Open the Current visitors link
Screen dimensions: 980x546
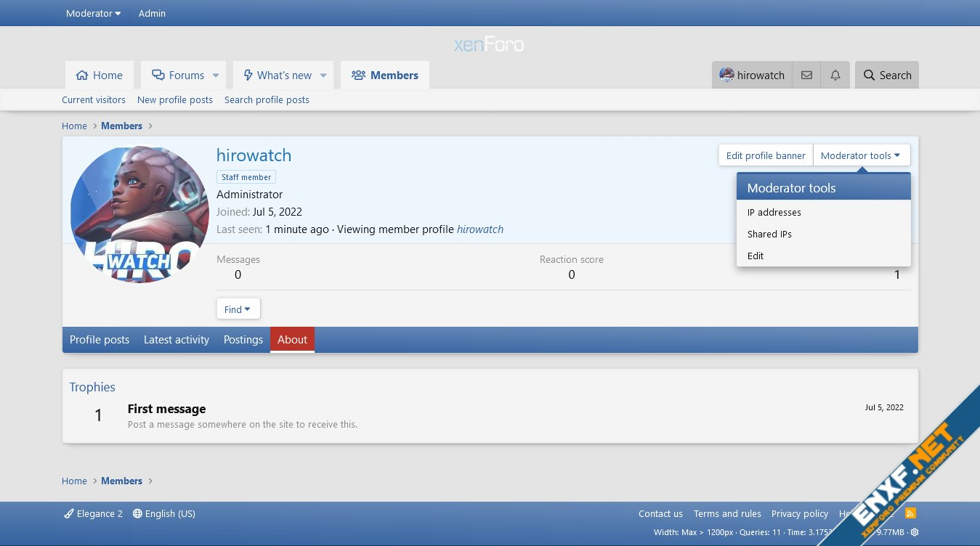coord(93,100)
